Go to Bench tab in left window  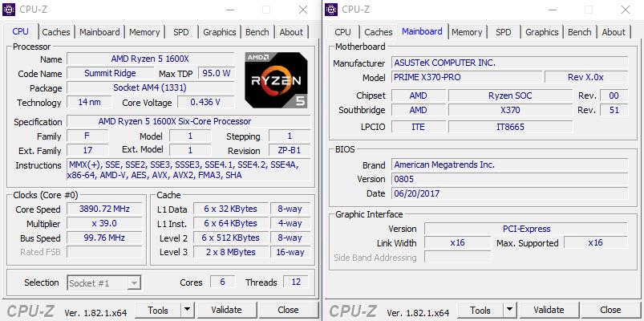point(257,32)
